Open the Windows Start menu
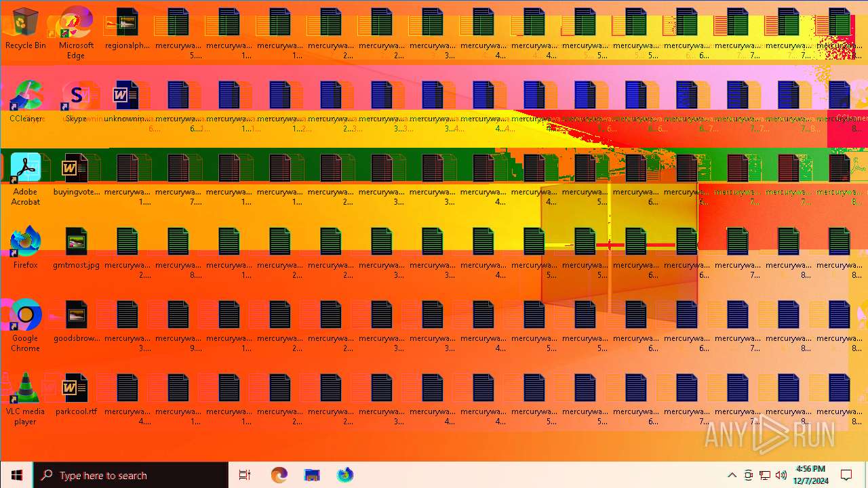This screenshot has width=868, height=488. (x=16, y=475)
